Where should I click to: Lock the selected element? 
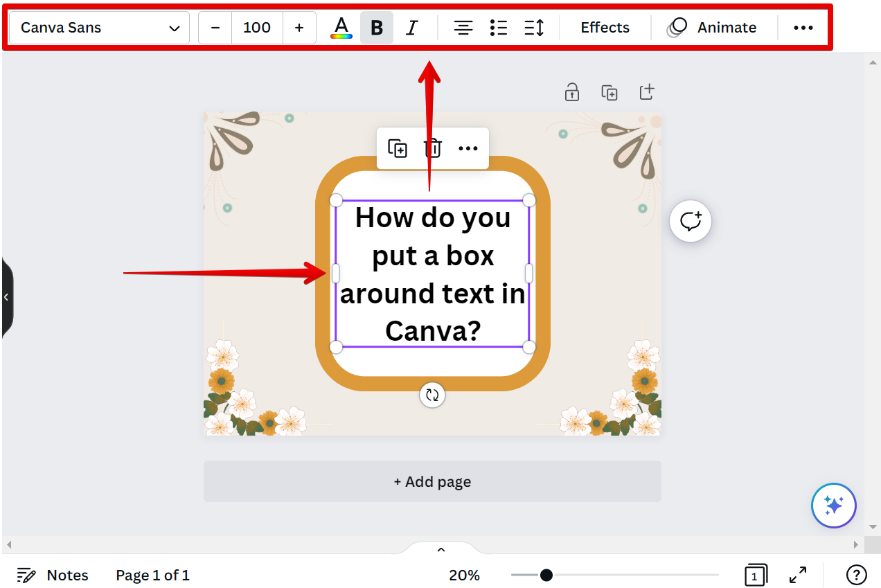click(571, 91)
